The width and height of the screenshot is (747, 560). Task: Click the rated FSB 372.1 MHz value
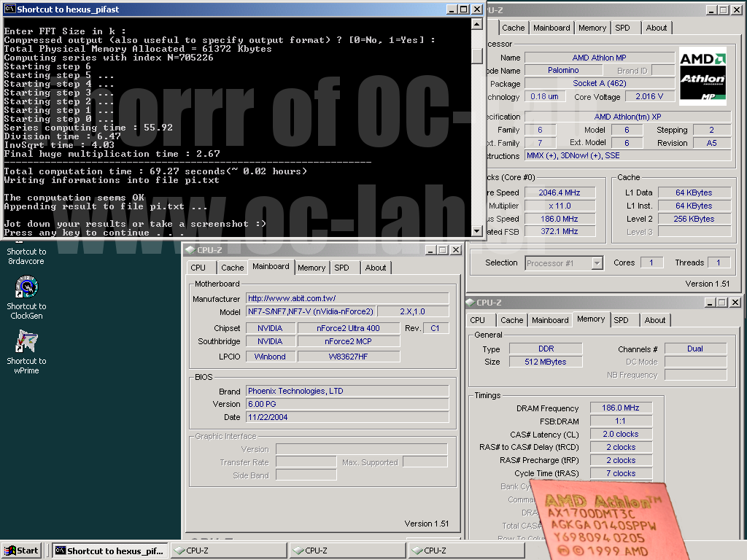tap(560, 231)
